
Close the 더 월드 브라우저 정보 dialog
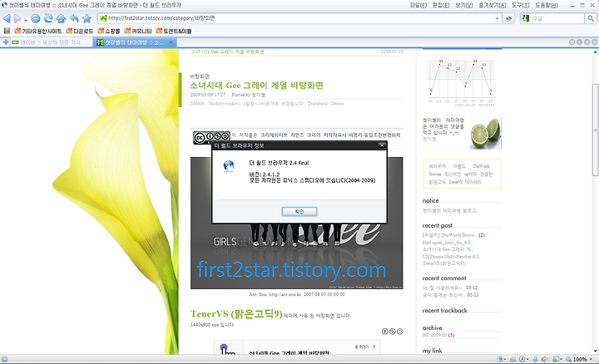pyautogui.click(x=382, y=145)
